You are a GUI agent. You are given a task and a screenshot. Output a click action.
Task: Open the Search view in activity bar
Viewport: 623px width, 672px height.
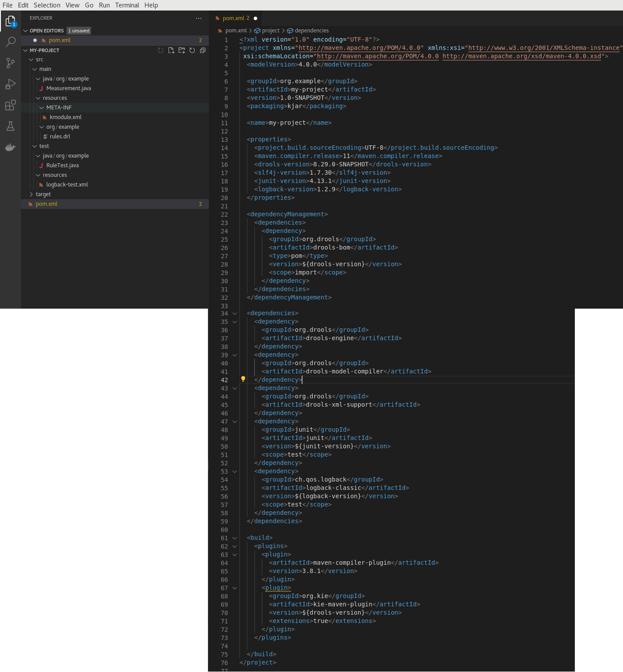tap(11, 42)
